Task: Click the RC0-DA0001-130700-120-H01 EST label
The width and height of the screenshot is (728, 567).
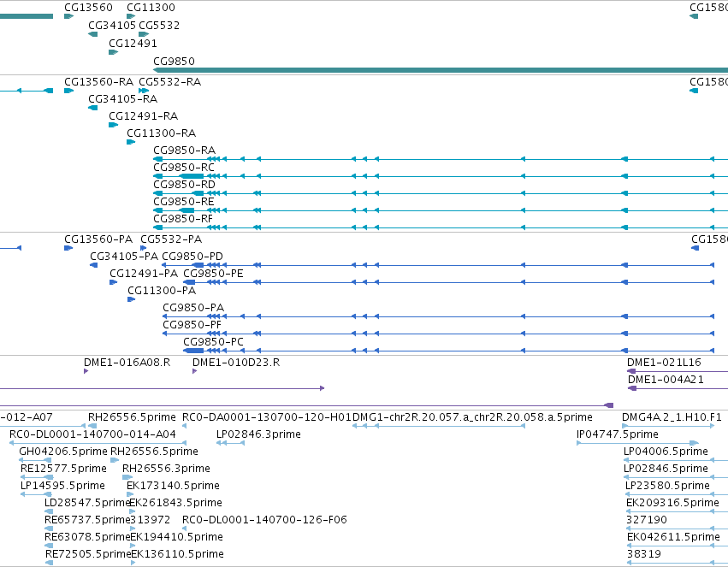Action: [x=267, y=417]
